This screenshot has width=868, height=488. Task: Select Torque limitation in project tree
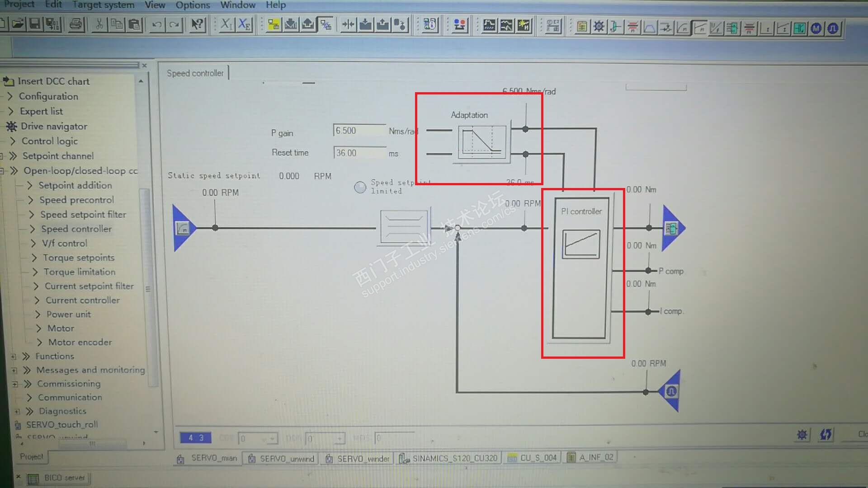(79, 272)
